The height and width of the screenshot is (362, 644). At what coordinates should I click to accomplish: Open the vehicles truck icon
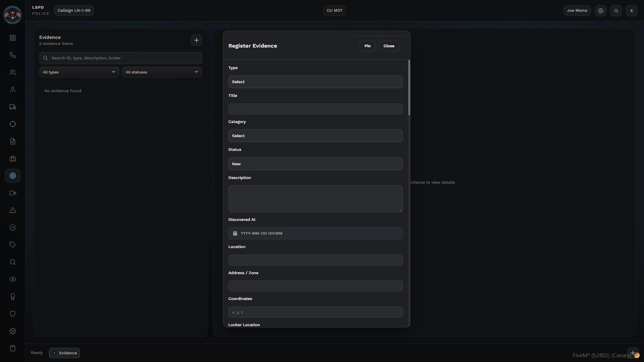click(x=13, y=107)
